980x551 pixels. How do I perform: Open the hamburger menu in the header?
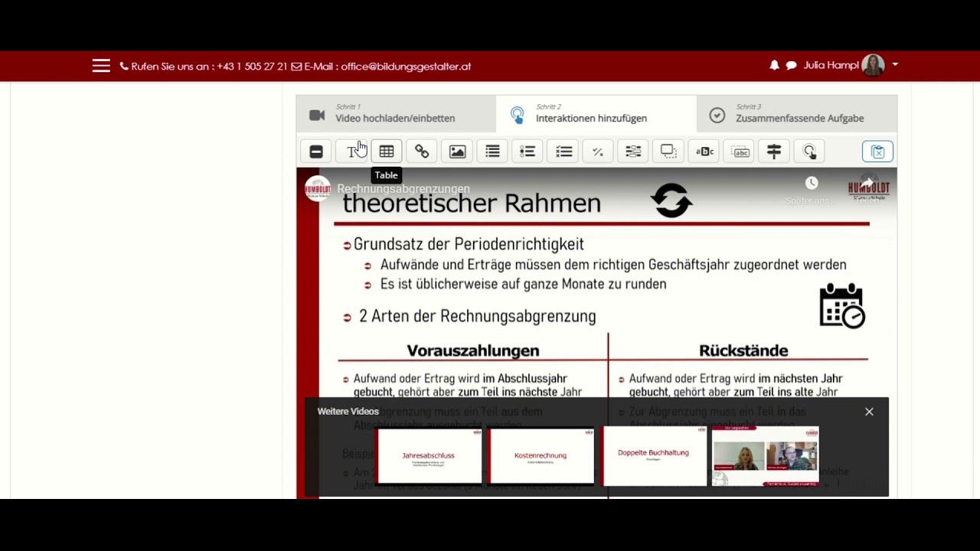[x=101, y=66]
